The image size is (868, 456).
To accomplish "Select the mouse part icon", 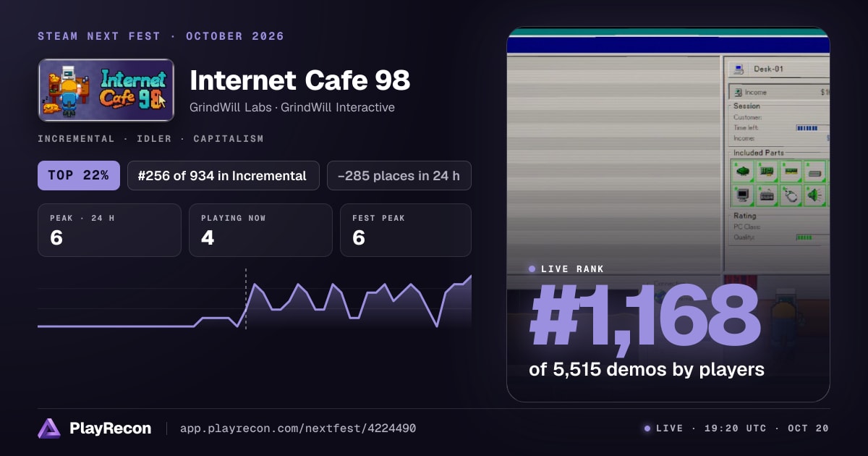I will (792, 195).
